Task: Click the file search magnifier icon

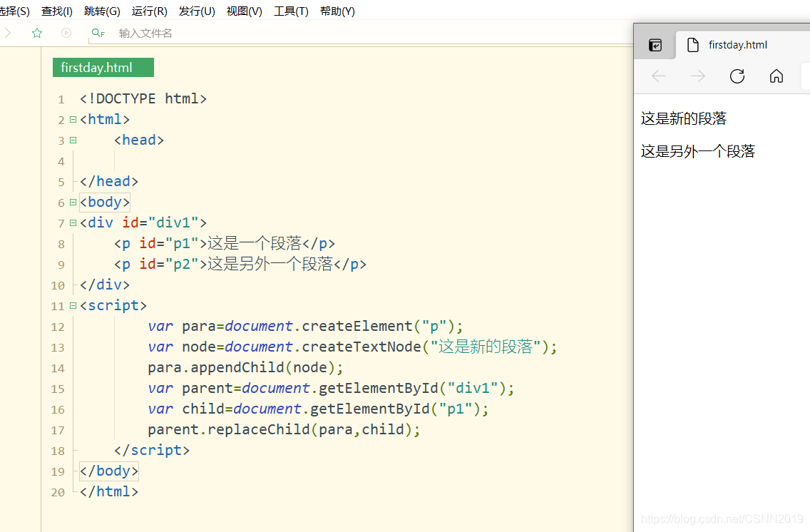Action: point(98,33)
